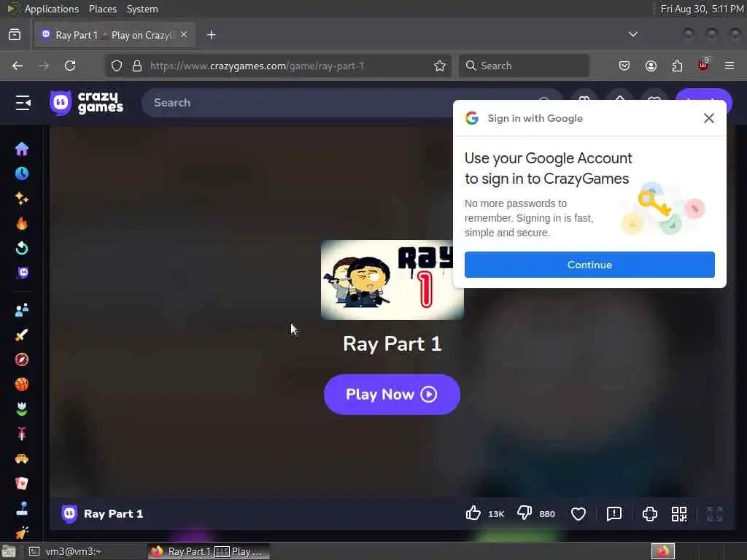This screenshot has height=560, width=747.
Task: Open the Applications menu
Action: click(x=52, y=9)
